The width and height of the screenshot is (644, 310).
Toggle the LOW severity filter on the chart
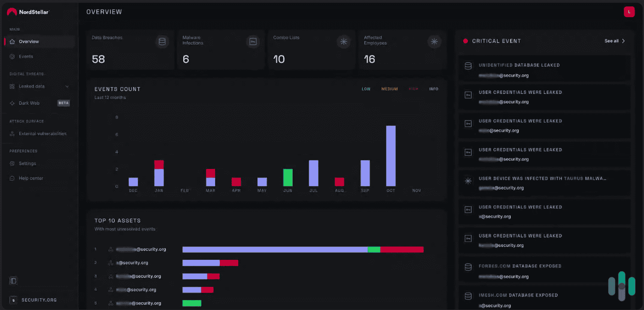coord(366,89)
